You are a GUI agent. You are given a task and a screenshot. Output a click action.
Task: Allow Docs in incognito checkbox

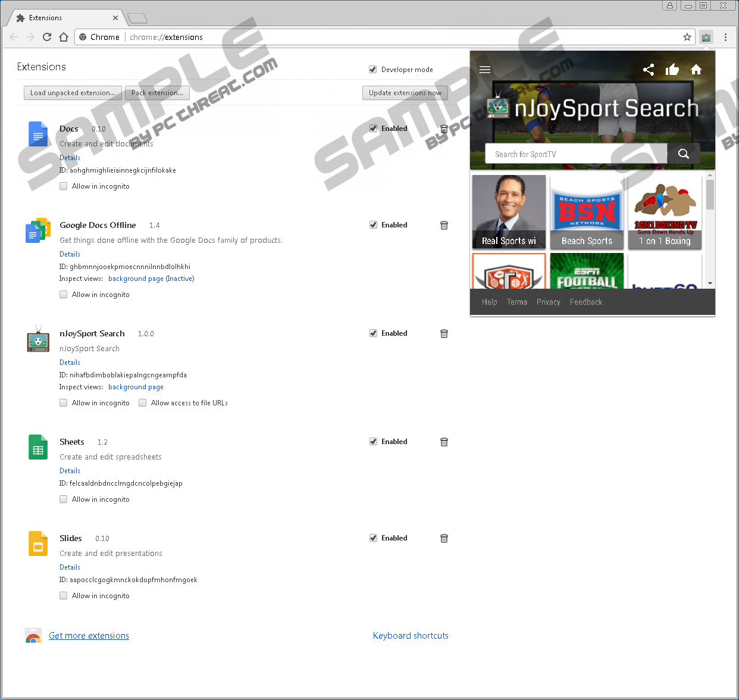64,186
